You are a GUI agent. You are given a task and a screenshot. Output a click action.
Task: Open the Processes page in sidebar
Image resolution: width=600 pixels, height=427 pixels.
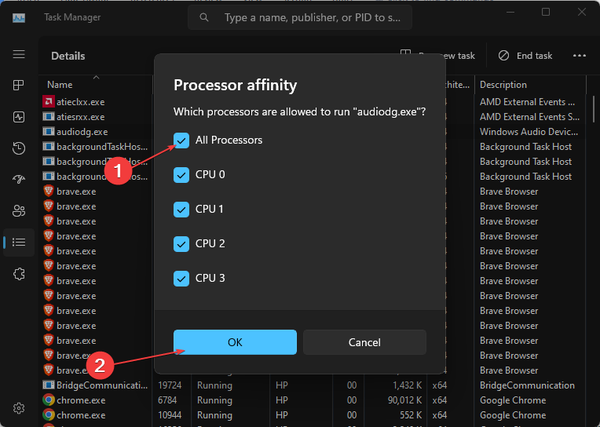click(19, 86)
